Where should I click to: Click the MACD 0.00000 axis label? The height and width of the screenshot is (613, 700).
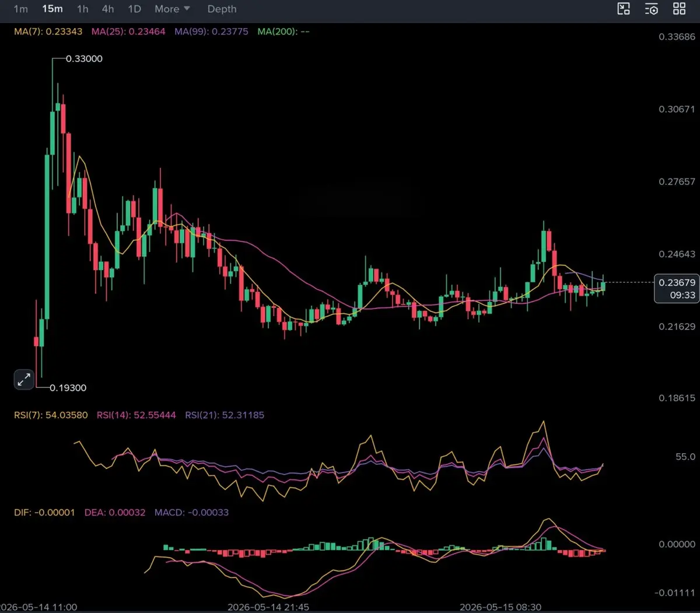click(x=677, y=544)
